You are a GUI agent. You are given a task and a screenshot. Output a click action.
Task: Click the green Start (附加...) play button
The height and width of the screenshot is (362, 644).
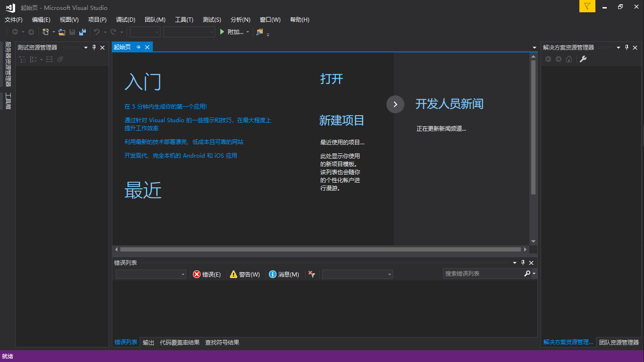point(232,32)
